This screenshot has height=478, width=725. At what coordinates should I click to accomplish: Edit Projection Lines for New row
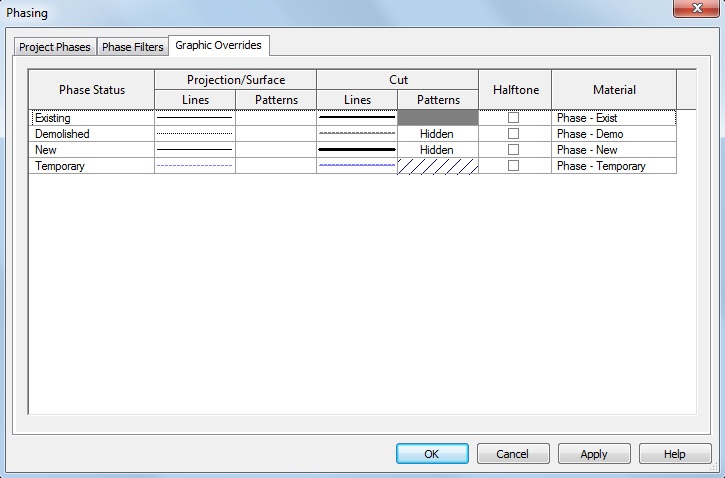195,150
